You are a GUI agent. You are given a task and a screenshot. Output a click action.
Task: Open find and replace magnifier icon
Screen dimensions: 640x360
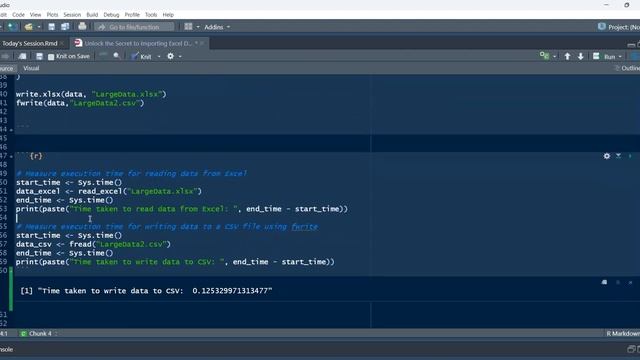tap(117, 56)
